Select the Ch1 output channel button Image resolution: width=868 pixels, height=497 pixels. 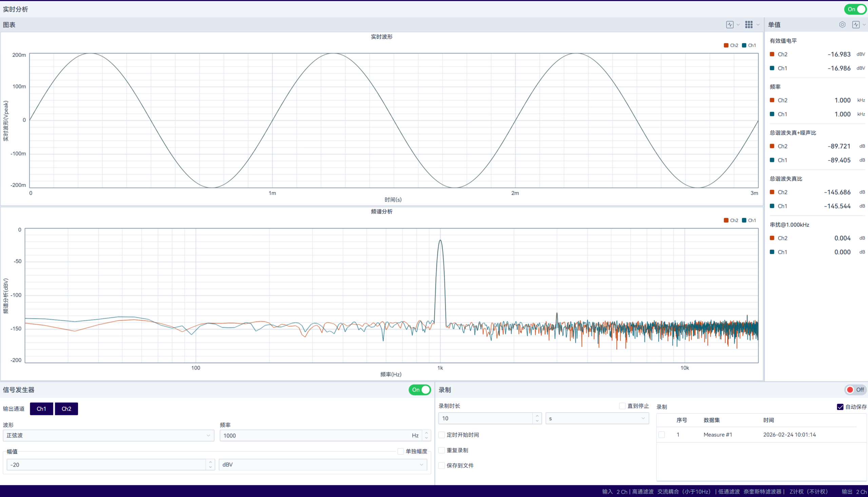click(x=41, y=409)
